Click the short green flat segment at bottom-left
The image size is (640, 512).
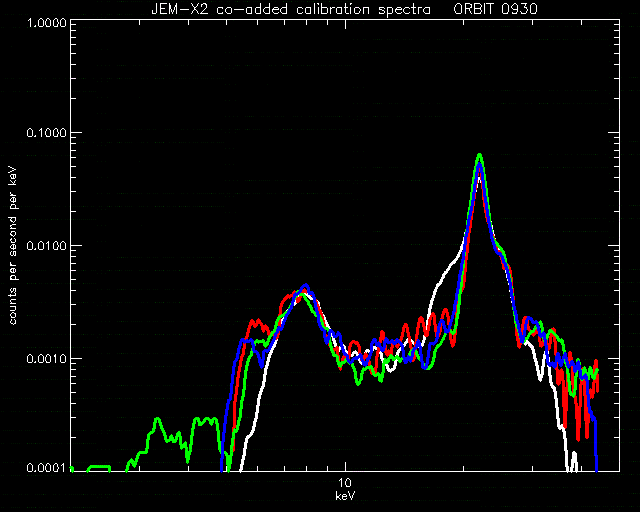99,467
